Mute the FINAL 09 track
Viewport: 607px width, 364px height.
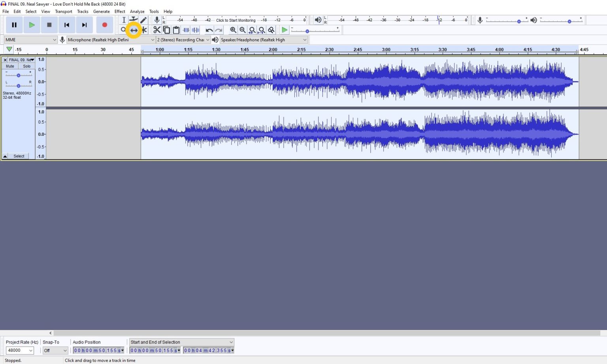point(9,66)
